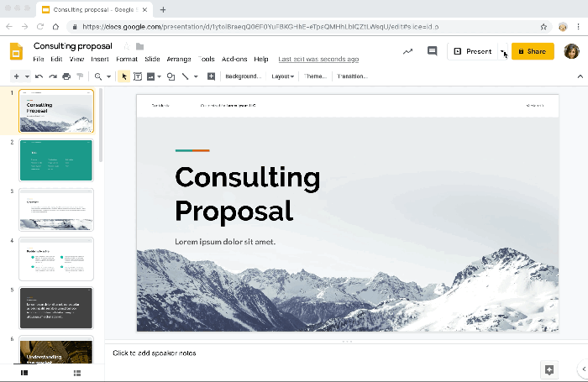Open the Arrange menu
Screen dimensions: 588x382
click(x=179, y=60)
